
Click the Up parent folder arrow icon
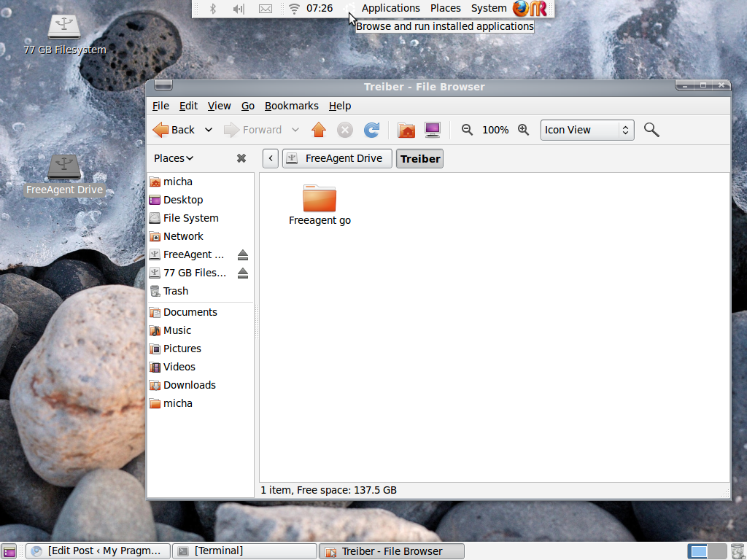pos(318,130)
